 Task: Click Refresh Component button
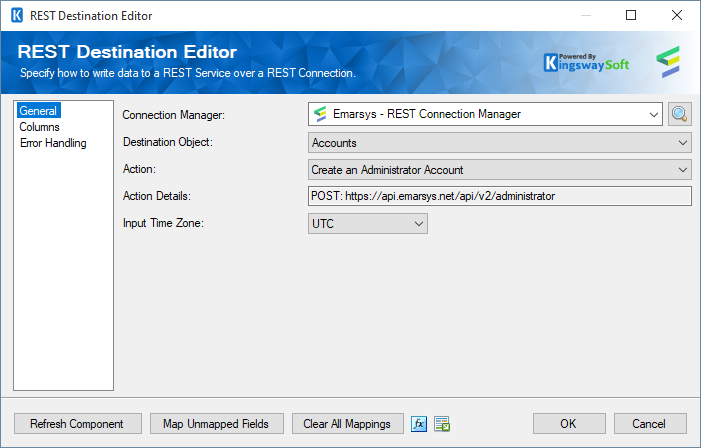(78, 424)
